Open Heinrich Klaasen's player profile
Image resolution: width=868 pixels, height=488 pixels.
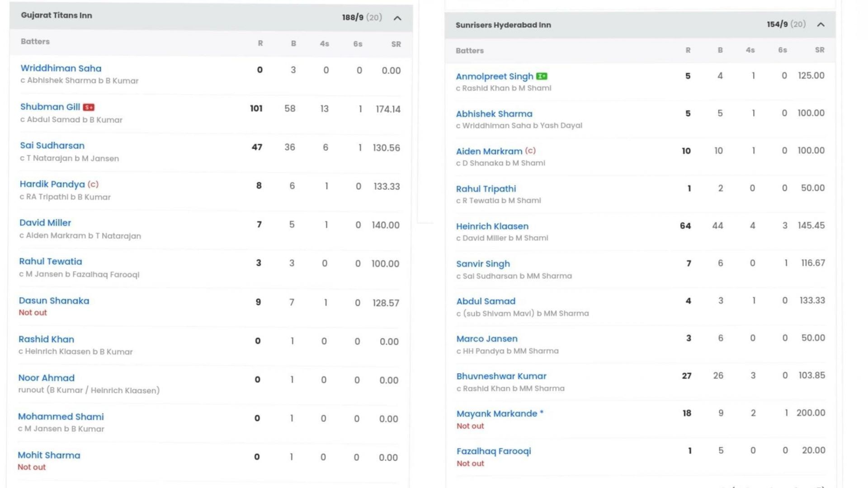[x=492, y=226]
